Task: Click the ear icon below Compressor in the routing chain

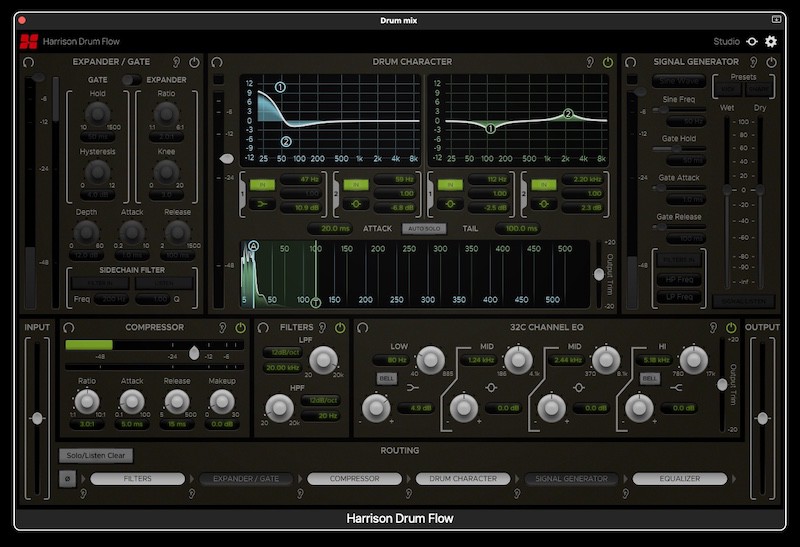Action: [300, 493]
